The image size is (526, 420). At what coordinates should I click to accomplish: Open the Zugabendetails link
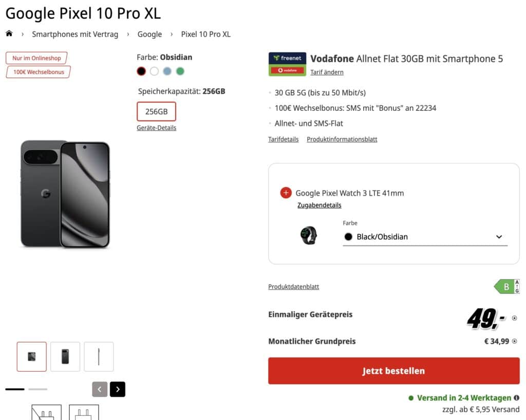(319, 205)
